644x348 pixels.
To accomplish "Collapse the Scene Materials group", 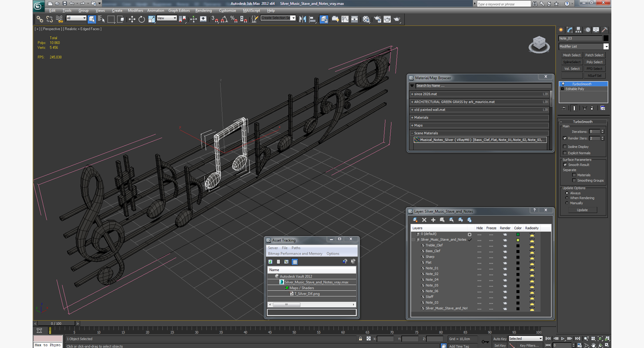I will (x=480, y=133).
